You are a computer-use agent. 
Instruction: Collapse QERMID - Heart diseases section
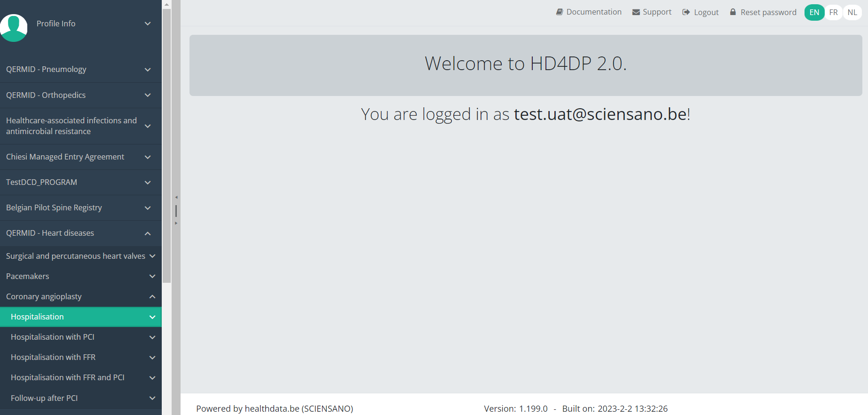pyautogui.click(x=148, y=233)
